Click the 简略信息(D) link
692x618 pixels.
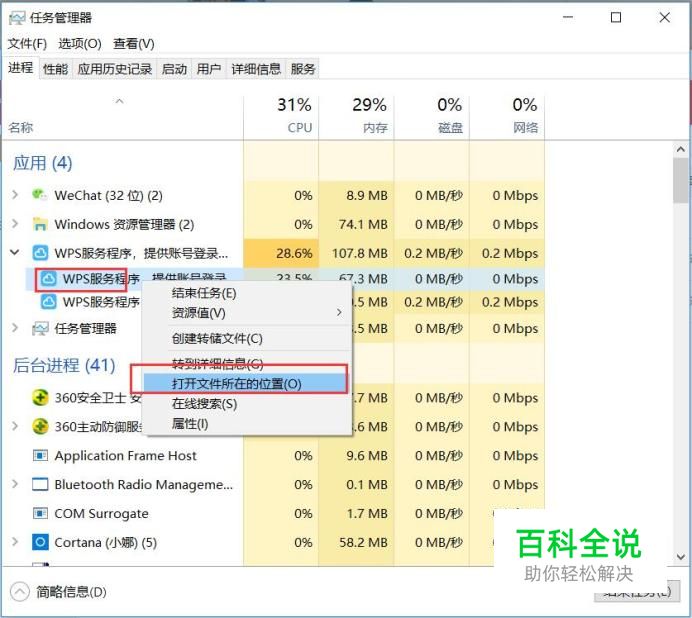pos(71,592)
